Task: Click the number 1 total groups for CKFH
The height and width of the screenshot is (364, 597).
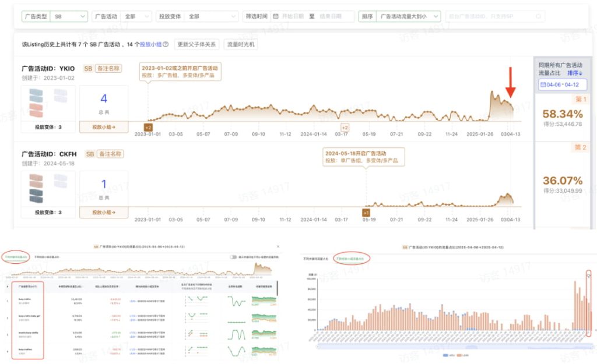Action: [104, 184]
